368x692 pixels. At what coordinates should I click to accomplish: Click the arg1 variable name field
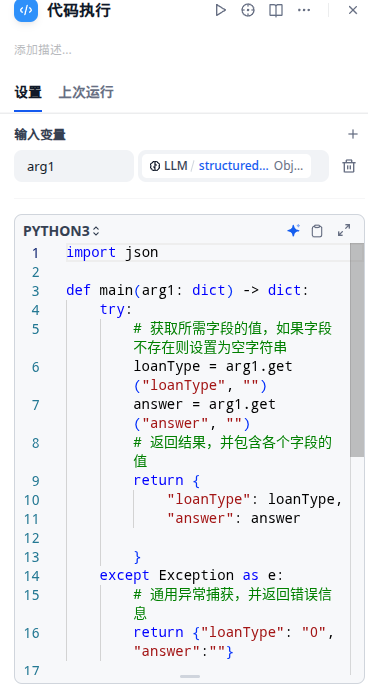point(74,166)
